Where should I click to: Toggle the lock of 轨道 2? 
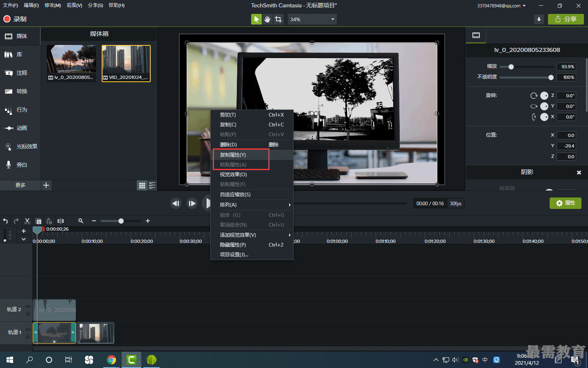coord(28,314)
